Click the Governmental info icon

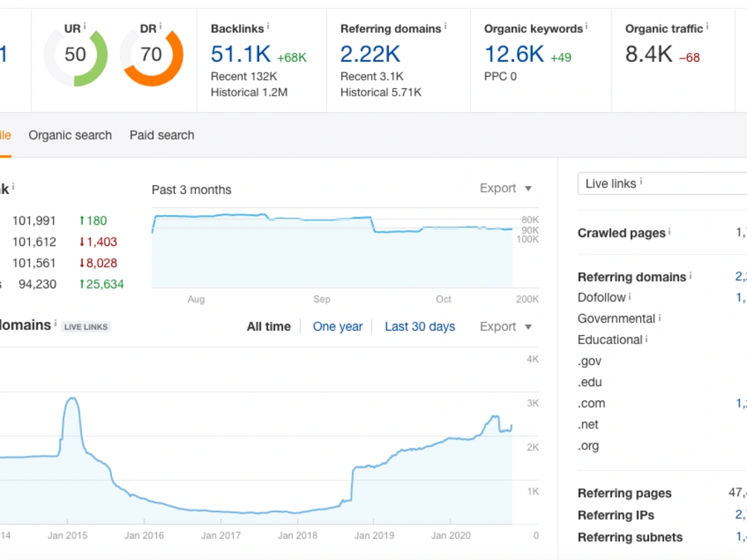(660, 317)
